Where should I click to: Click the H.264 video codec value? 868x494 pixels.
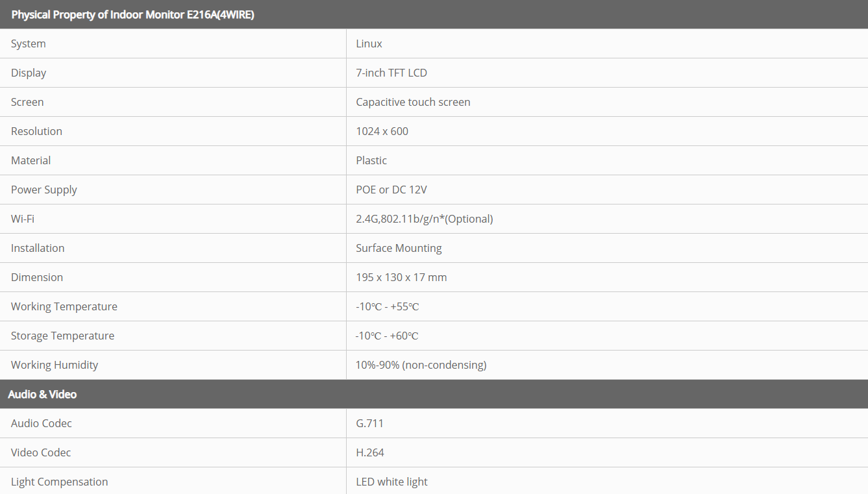click(370, 452)
